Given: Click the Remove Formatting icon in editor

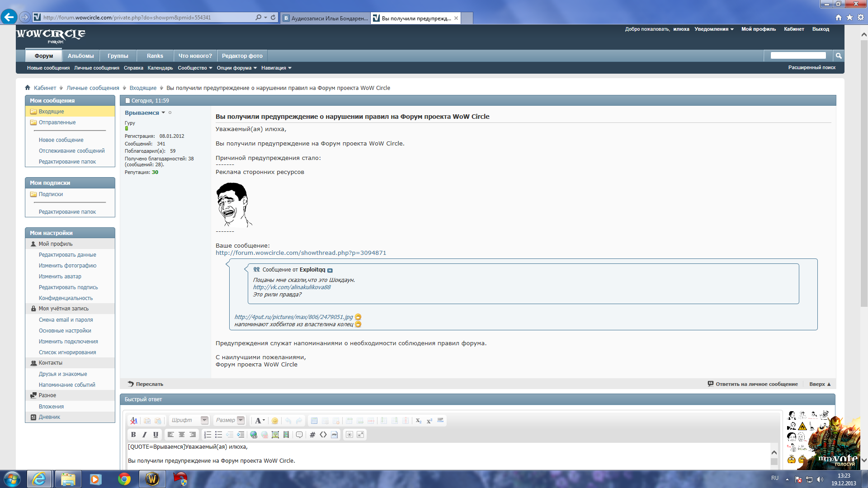Looking at the screenshot, I should click(134, 421).
